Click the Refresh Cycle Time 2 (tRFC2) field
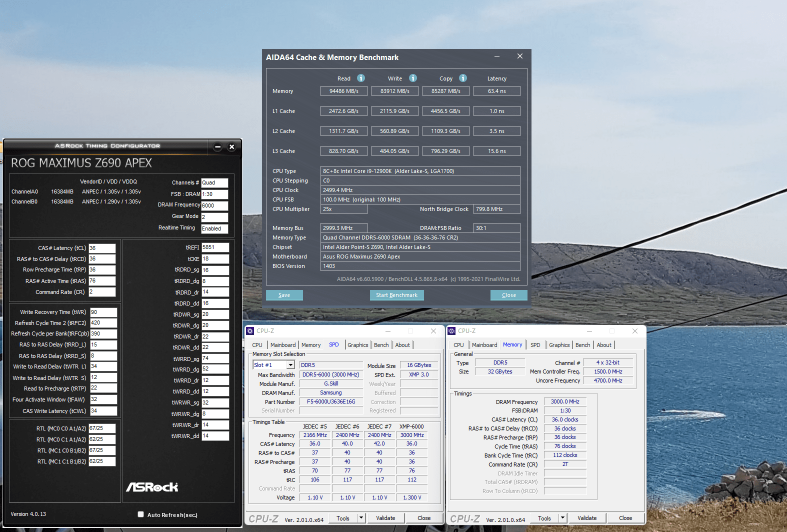This screenshot has width=787, height=532. (x=103, y=323)
